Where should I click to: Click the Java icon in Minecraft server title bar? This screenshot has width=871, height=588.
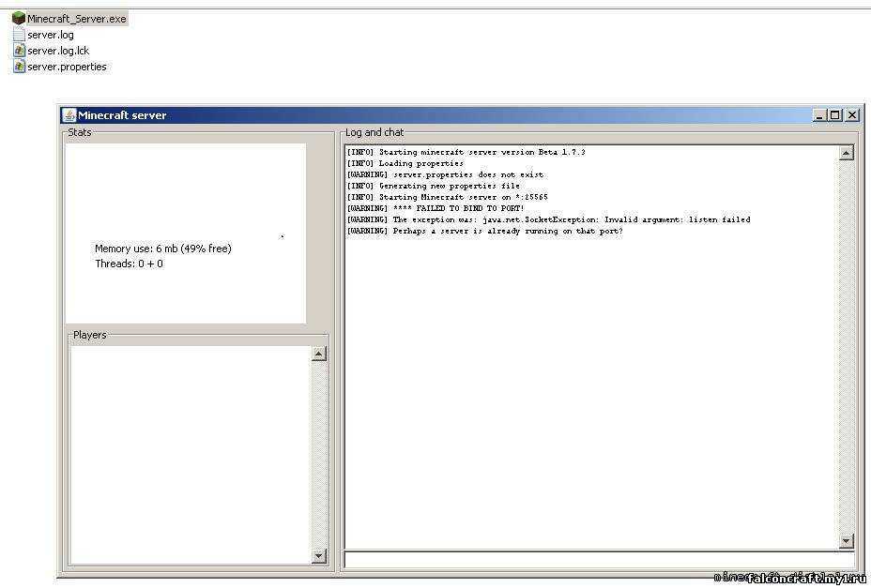coord(69,115)
